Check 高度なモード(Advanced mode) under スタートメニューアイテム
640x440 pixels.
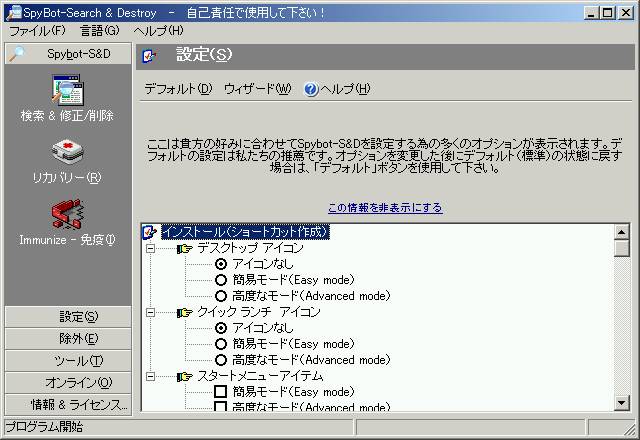click(x=221, y=407)
